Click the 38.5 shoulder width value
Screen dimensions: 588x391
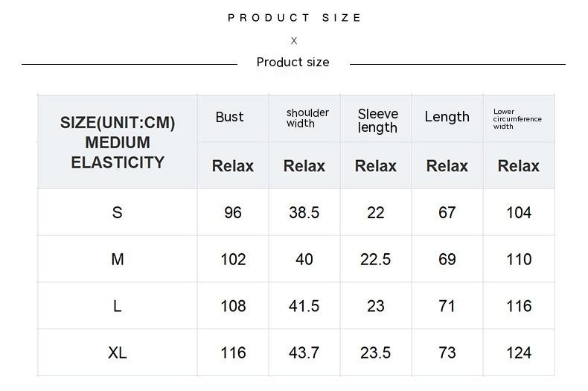[304, 213]
